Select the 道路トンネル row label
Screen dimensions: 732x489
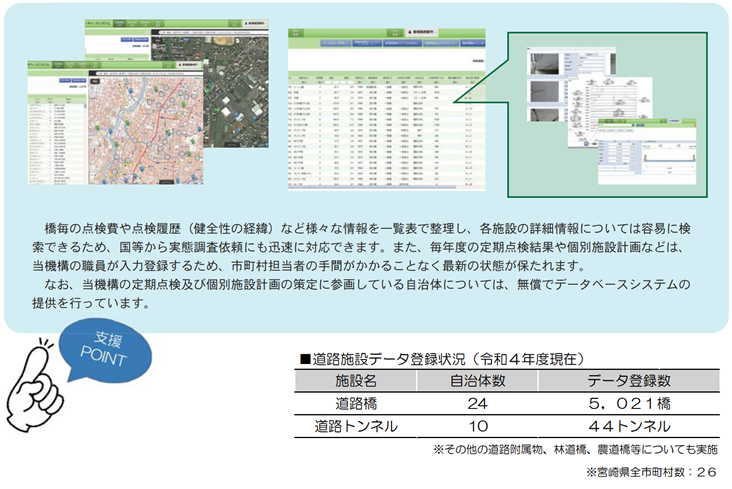point(356,426)
